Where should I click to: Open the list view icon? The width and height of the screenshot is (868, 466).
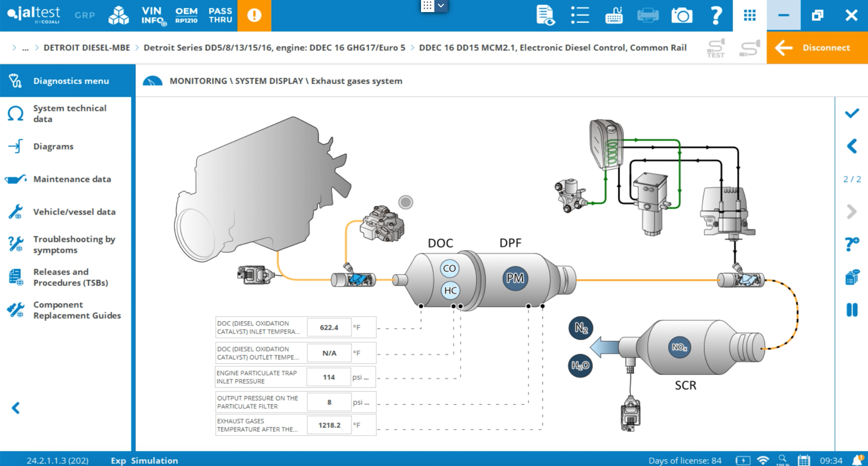(x=580, y=15)
